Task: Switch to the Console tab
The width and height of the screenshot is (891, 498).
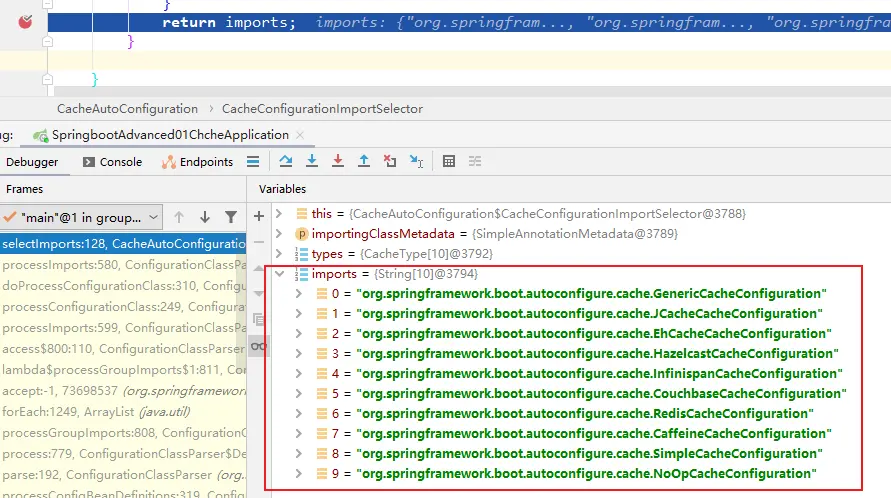Action: pyautogui.click(x=113, y=162)
